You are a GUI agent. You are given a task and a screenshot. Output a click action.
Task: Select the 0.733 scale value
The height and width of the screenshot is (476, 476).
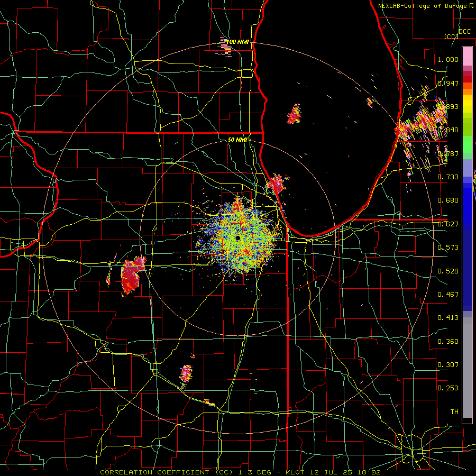[448, 177]
